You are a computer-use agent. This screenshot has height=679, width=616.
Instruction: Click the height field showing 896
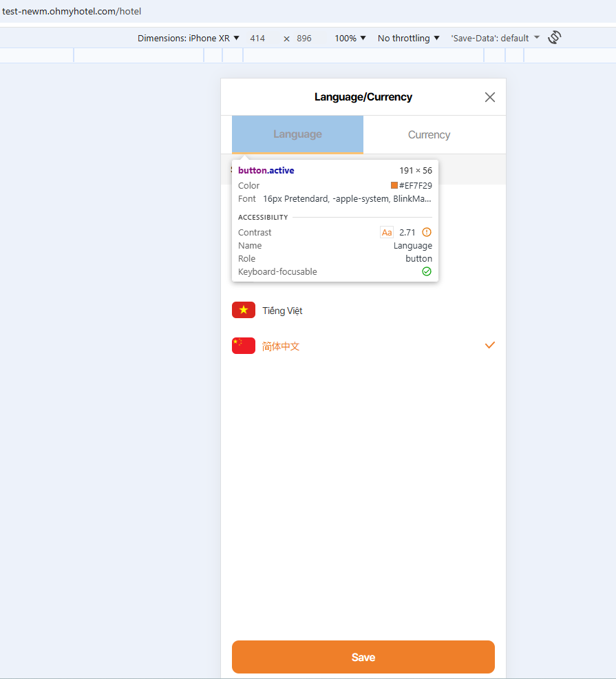[304, 38]
